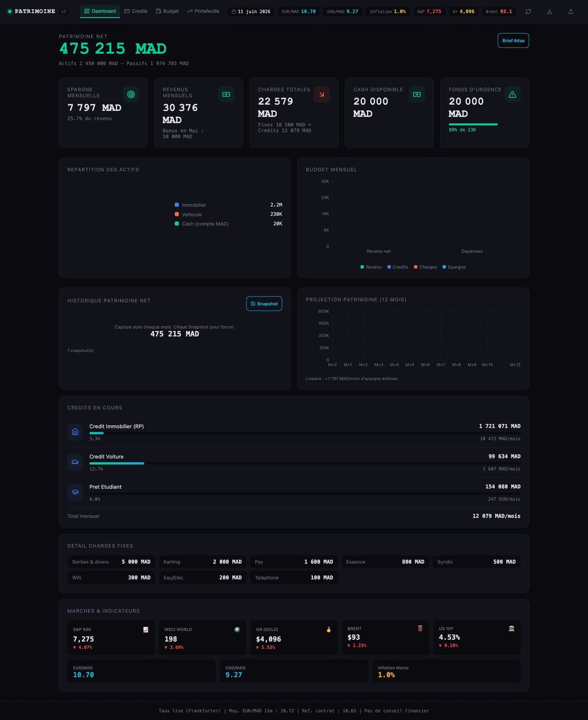Screen dimensions: 588x720
Task: Click the target icon on Epargne Mensuelle card
Action: tap(131, 94)
